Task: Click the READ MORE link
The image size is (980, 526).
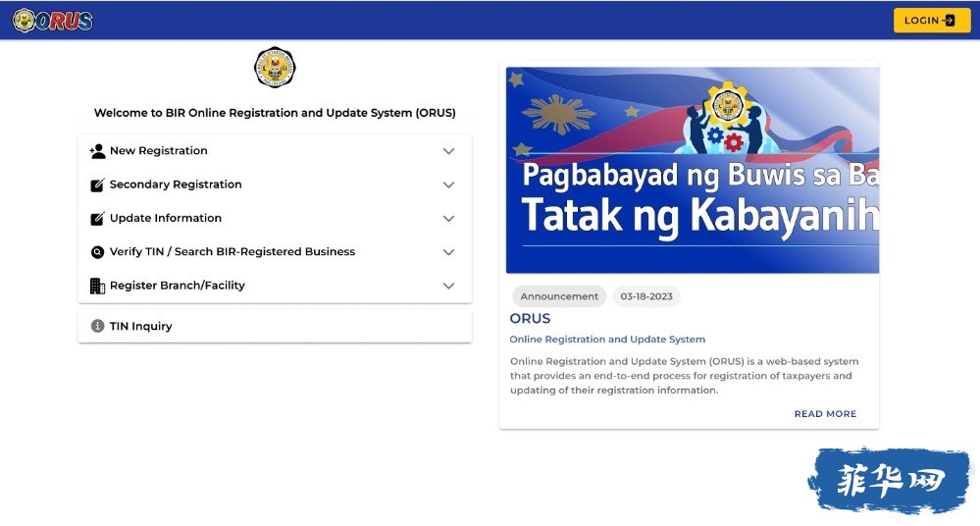Action: click(x=825, y=414)
